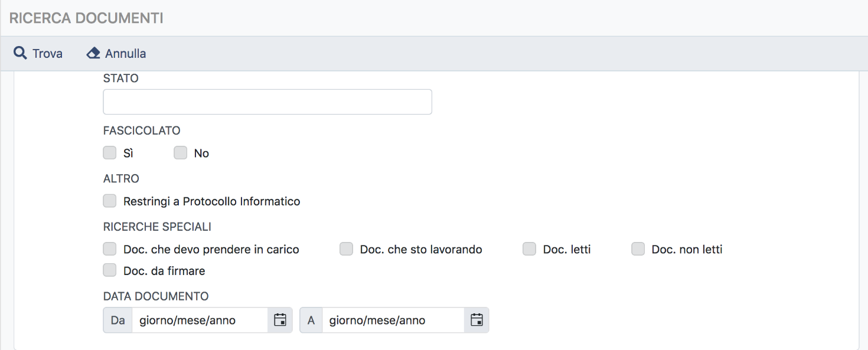Open the Stato selection field

pos(267,102)
